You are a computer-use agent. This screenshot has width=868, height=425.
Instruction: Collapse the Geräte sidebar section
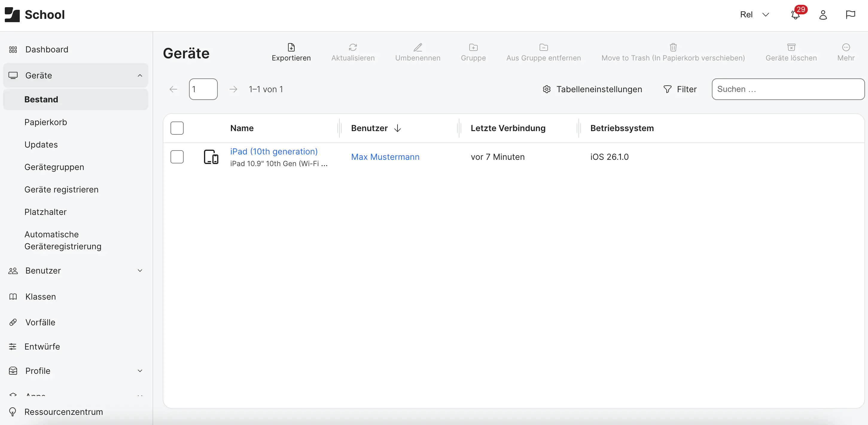(x=140, y=75)
